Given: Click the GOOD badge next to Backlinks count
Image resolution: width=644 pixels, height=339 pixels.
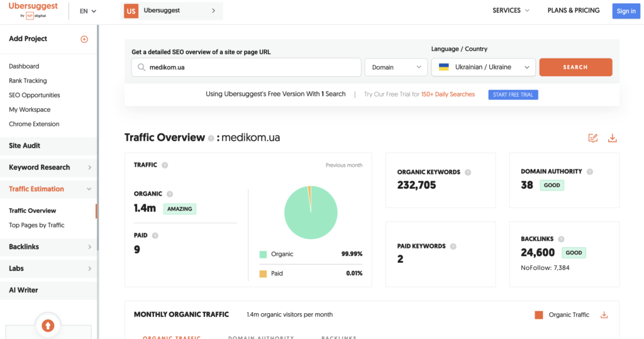Looking at the screenshot, I should [x=574, y=253].
